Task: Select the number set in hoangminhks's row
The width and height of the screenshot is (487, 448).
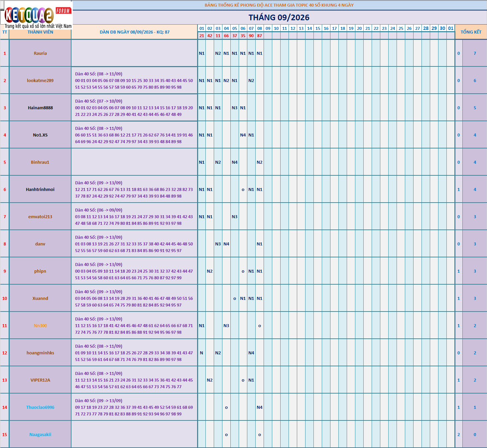Action: pos(134,353)
